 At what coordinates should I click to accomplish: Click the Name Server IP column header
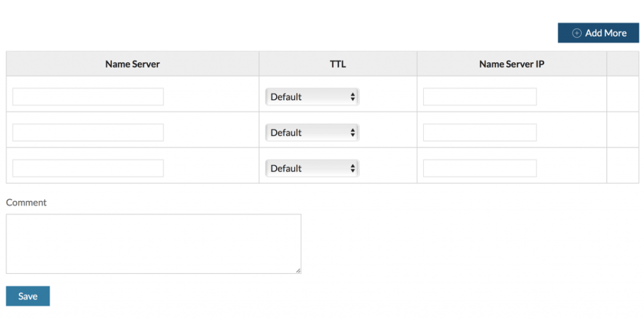[x=512, y=64]
